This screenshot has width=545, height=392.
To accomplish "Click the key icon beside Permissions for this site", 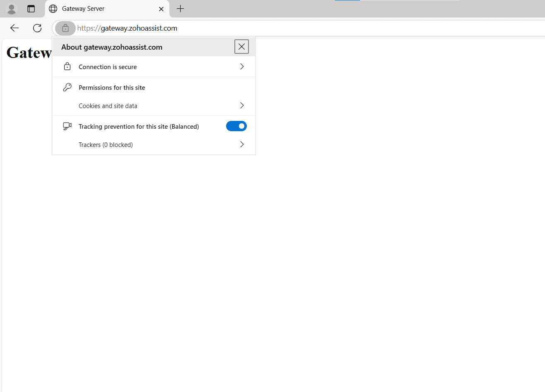I will [67, 87].
